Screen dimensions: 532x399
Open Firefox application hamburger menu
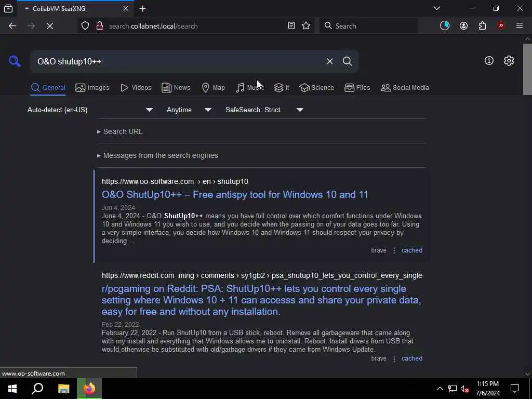pyautogui.click(x=519, y=26)
